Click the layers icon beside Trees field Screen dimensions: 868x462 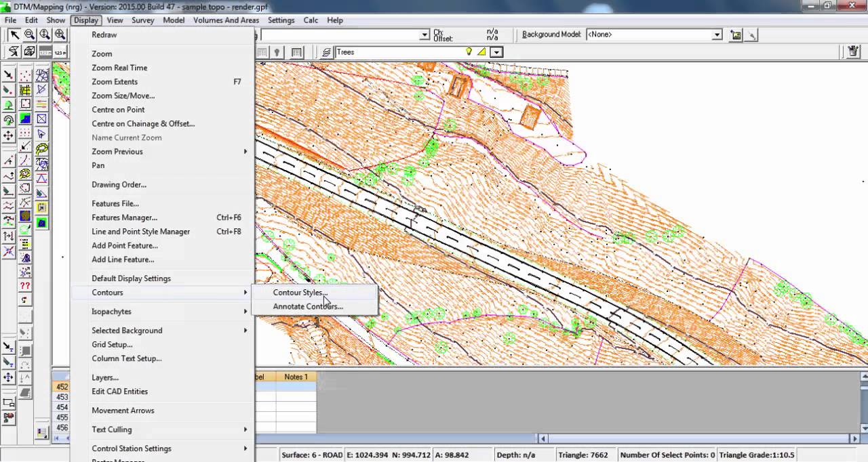(327, 52)
